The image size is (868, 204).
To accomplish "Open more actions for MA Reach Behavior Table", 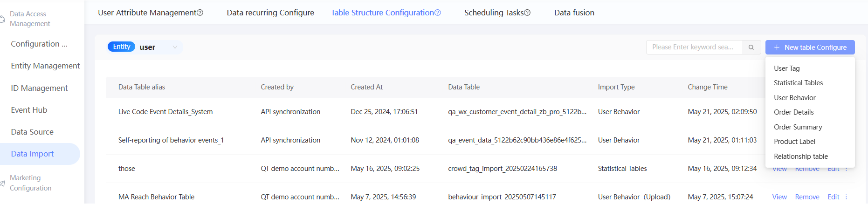I will click(846, 197).
